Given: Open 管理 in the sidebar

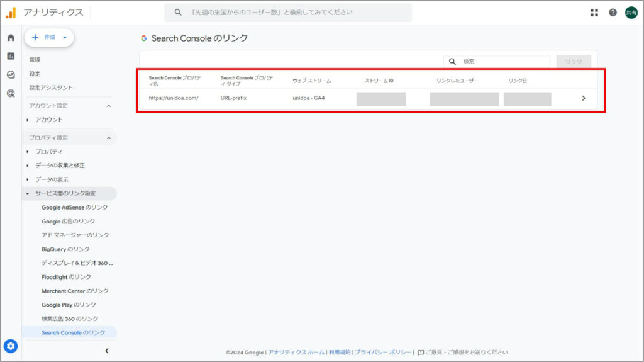Looking at the screenshot, I should point(35,60).
